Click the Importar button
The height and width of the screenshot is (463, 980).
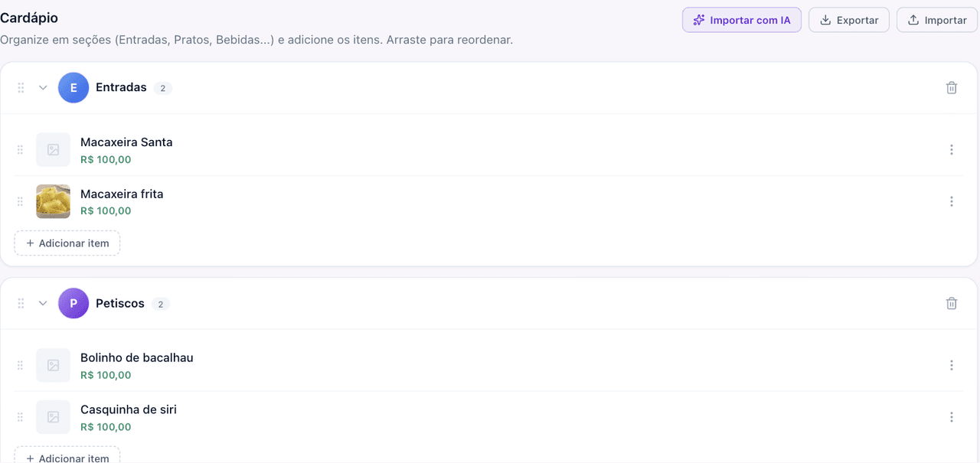936,20
